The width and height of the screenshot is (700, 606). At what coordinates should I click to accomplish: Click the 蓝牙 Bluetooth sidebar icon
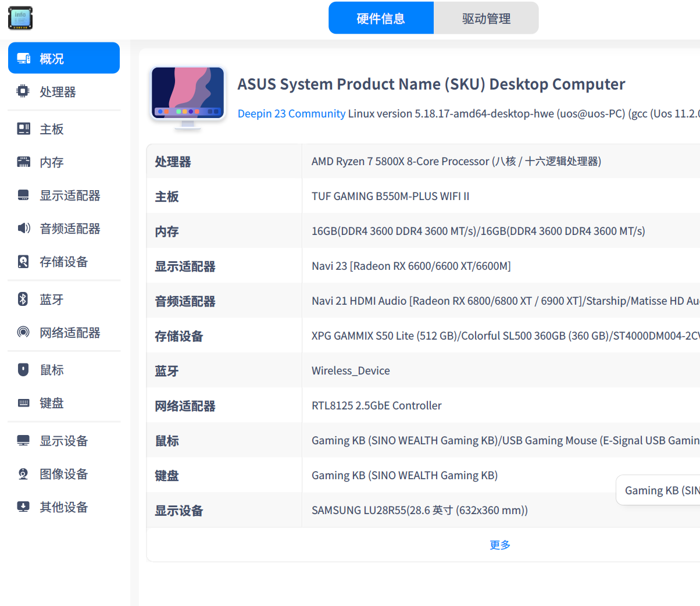point(22,299)
